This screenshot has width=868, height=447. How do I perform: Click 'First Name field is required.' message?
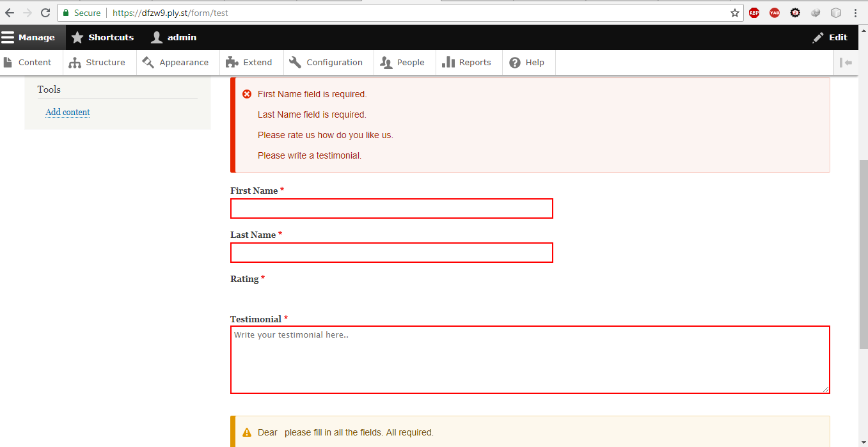click(x=312, y=94)
